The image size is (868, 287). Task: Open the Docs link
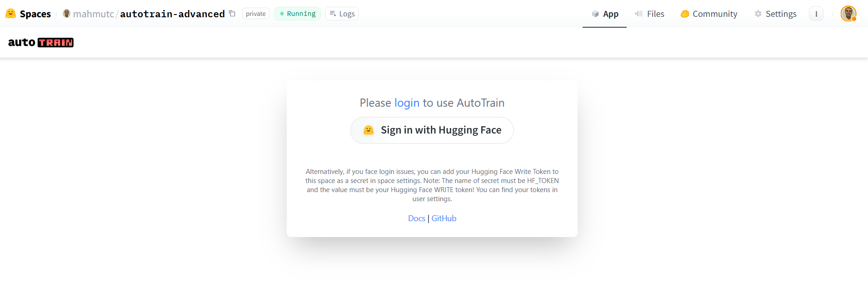pos(416,218)
